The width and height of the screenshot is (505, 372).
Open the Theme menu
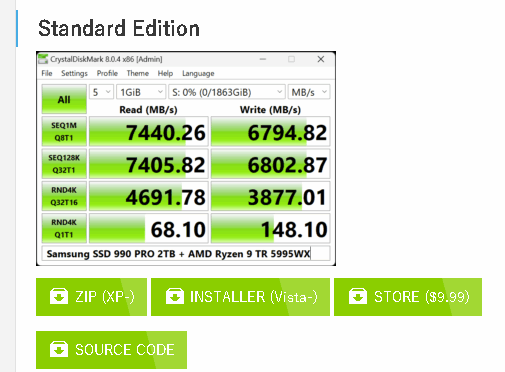(x=138, y=73)
